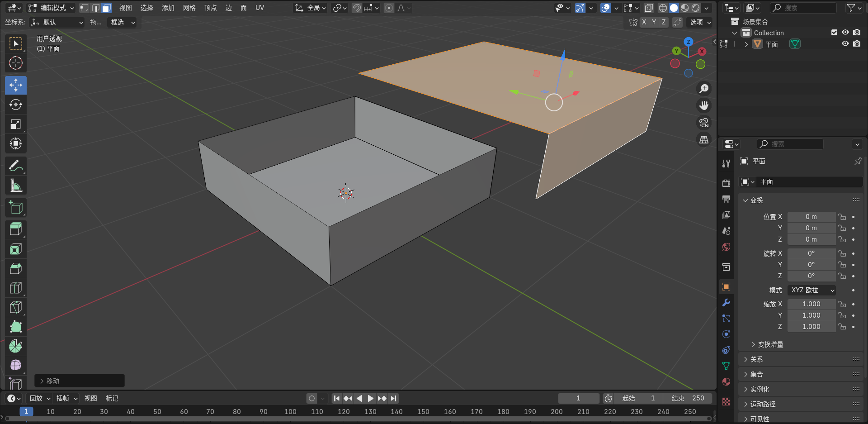Open the 视图 menu in viewport header
Screen dimensions: 868x424
pos(125,8)
